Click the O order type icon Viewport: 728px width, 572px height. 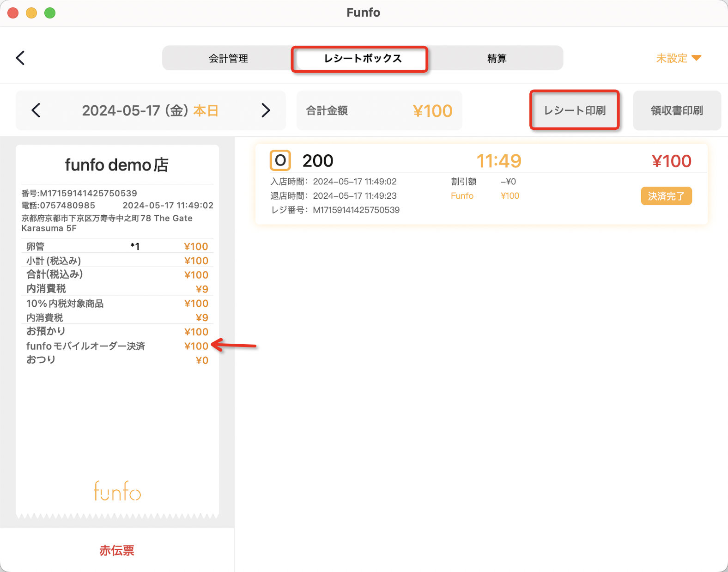tap(280, 161)
